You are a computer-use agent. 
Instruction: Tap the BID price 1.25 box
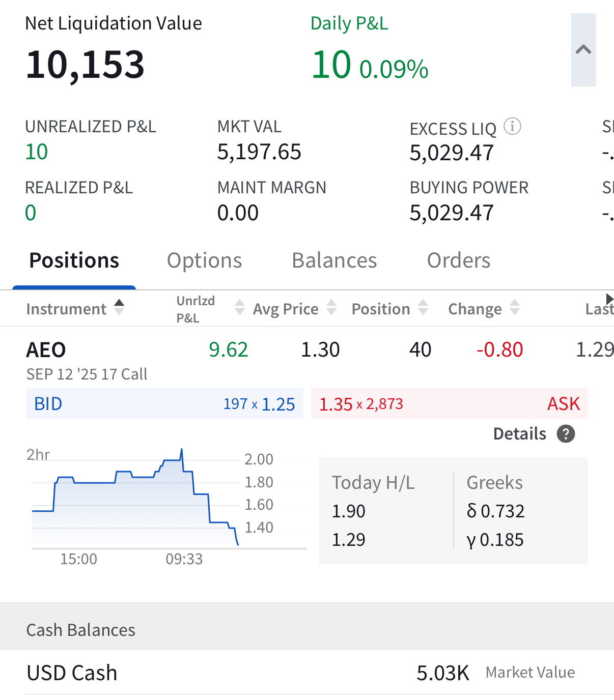pos(164,404)
